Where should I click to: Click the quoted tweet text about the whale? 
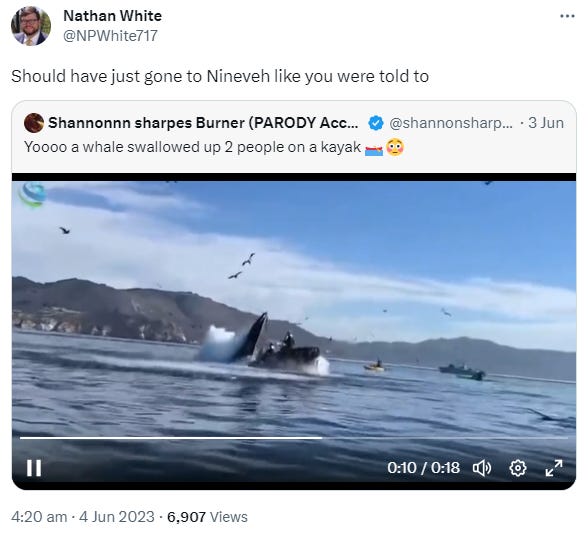192,147
